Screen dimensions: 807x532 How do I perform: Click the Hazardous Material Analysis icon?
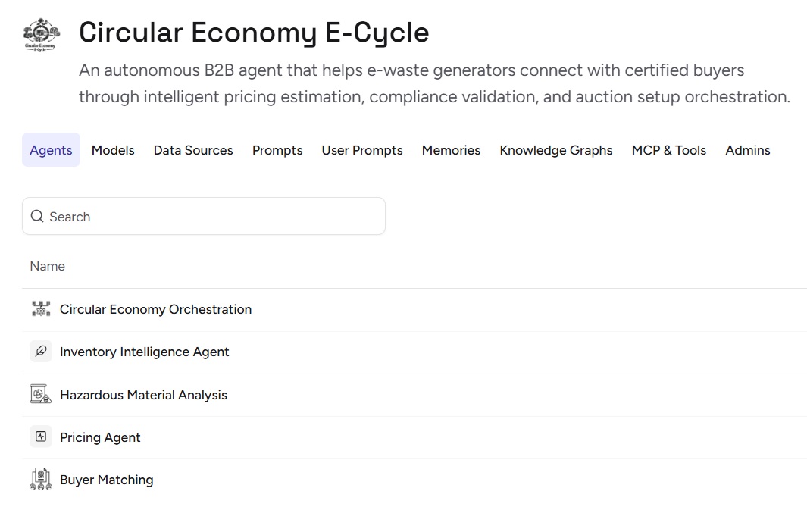[41, 394]
